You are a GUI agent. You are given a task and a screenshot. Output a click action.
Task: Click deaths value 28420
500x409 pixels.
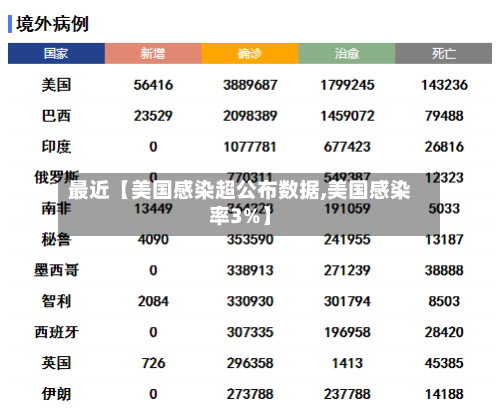(x=444, y=332)
